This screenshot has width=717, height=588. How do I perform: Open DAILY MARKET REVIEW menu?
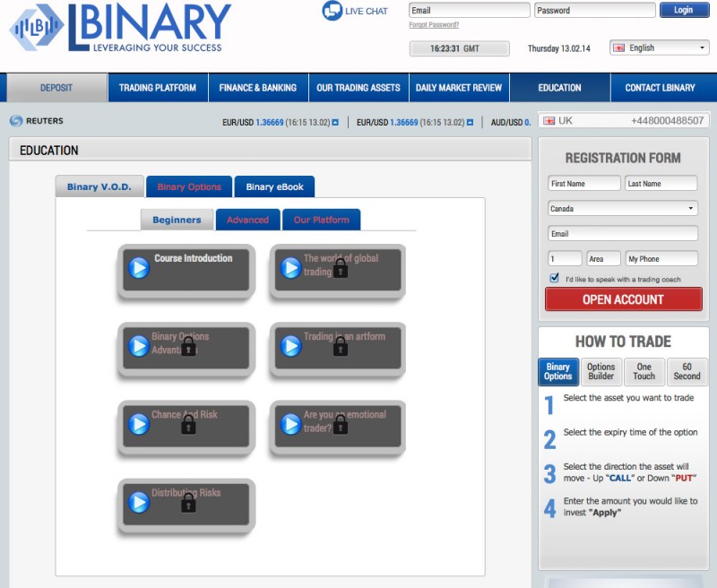tap(459, 88)
